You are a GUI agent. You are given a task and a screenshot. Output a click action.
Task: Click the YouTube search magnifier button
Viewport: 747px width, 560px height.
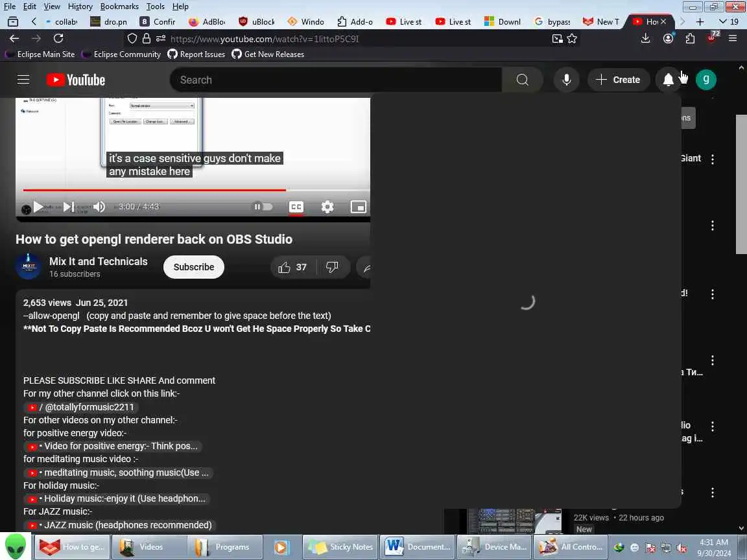tap(522, 80)
